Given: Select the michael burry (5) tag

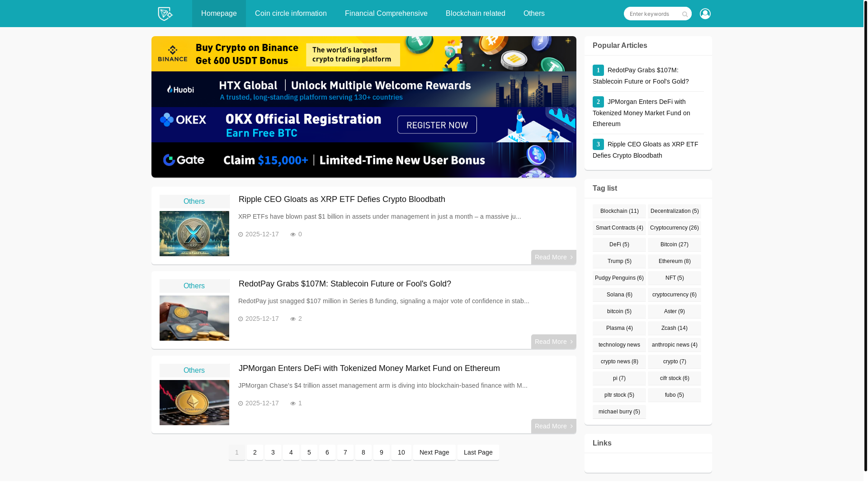Looking at the screenshot, I should coord(619,412).
